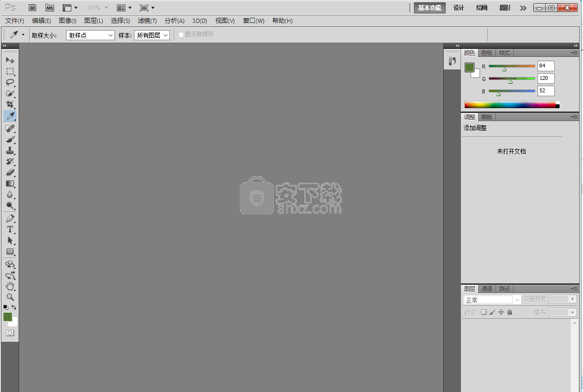Select the 摄影 workspace

pyautogui.click(x=505, y=8)
